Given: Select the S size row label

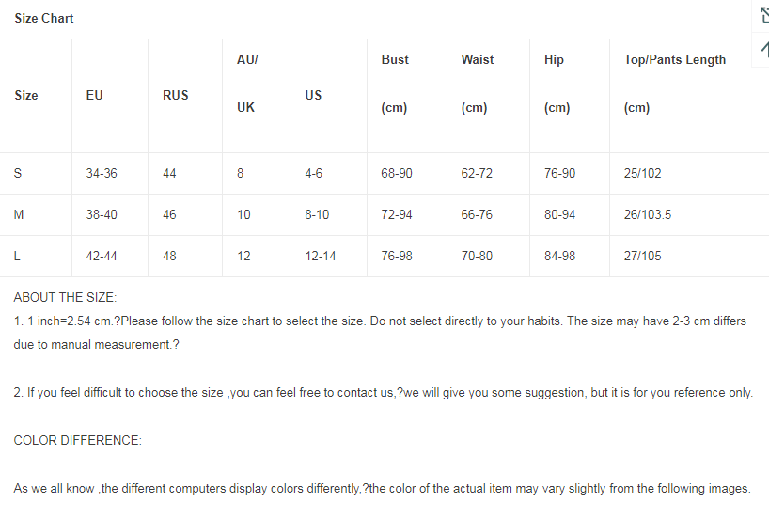Looking at the screenshot, I should (18, 173).
